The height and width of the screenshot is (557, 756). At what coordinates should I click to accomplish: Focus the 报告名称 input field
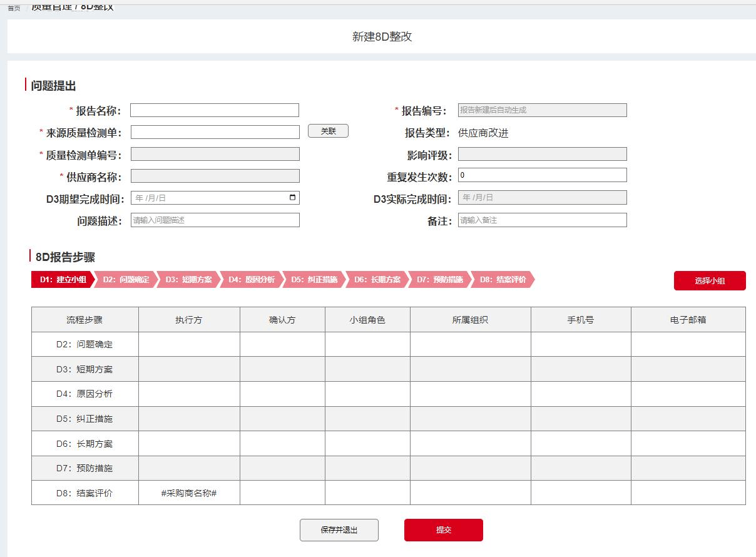pyautogui.click(x=215, y=110)
